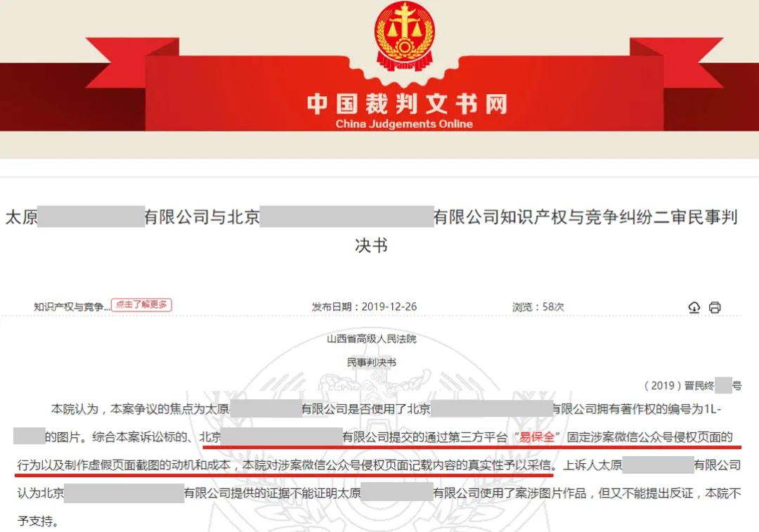
Task: Click the download icon beside print icon
Action: pos(694,307)
